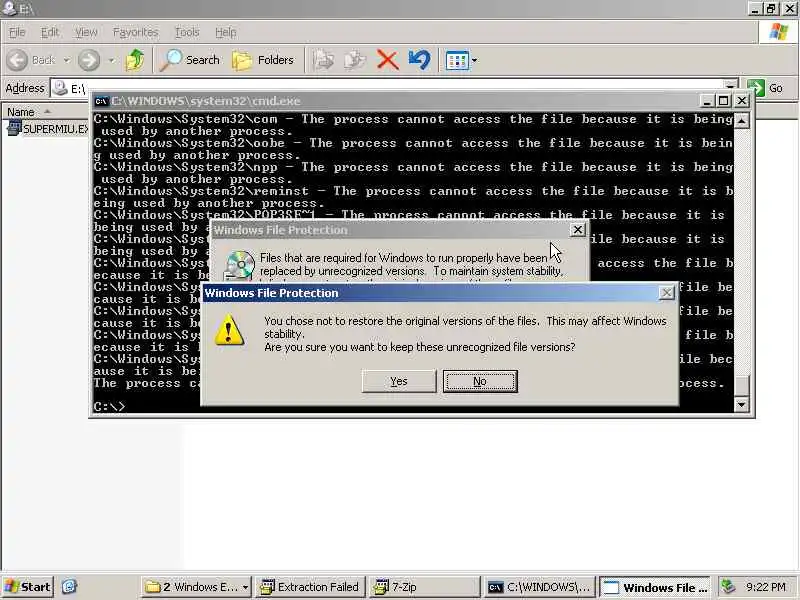Viewport: 800px width, 600px height.
Task: Click the C:\> prompt line in cmd
Action: pos(110,407)
